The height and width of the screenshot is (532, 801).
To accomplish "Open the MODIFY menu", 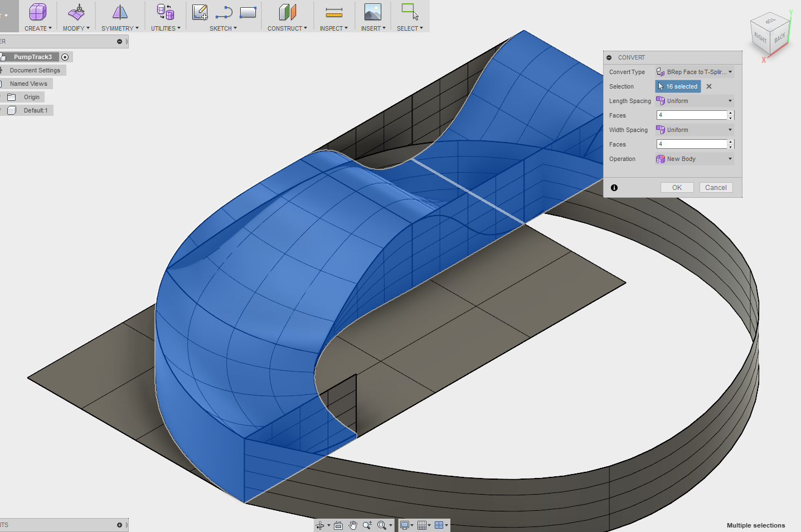I will click(x=76, y=28).
